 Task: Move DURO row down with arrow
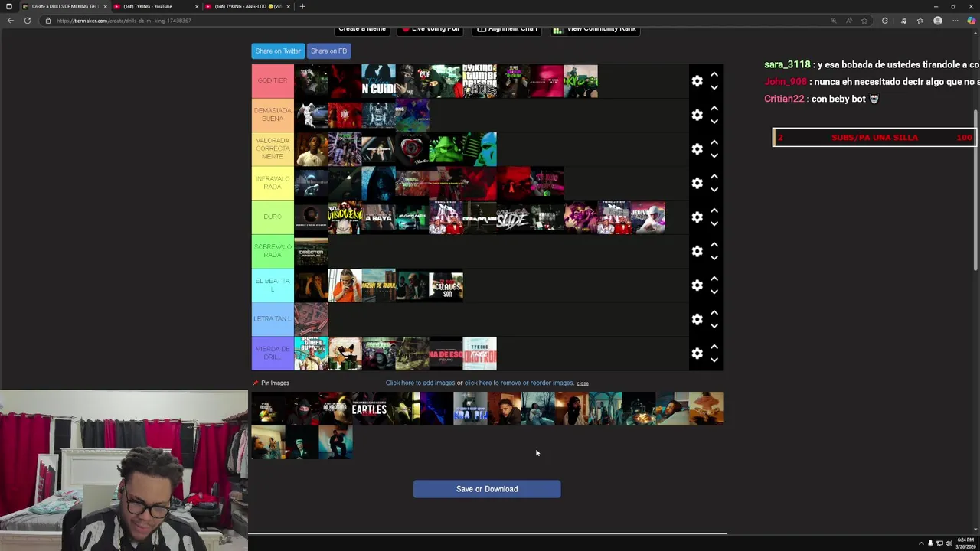714,223
